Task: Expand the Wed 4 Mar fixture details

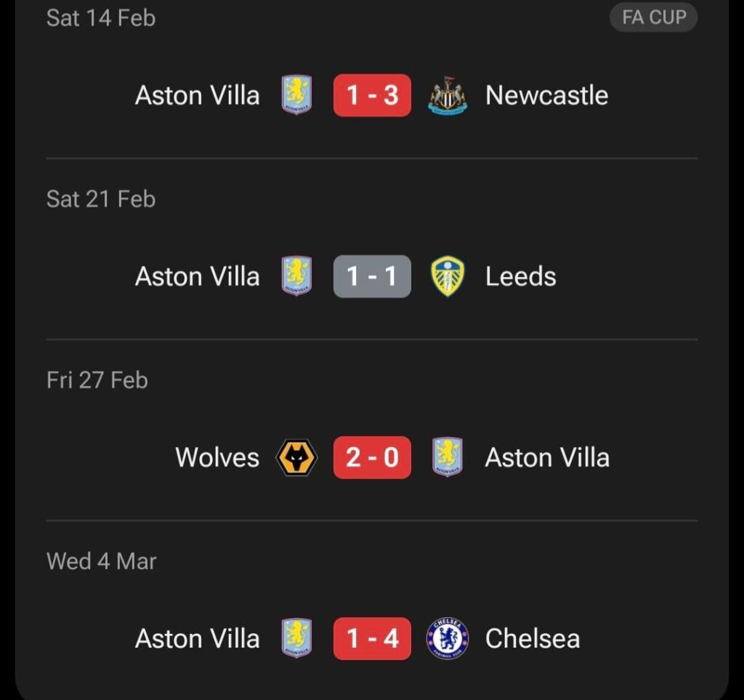Action: (x=101, y=560)
